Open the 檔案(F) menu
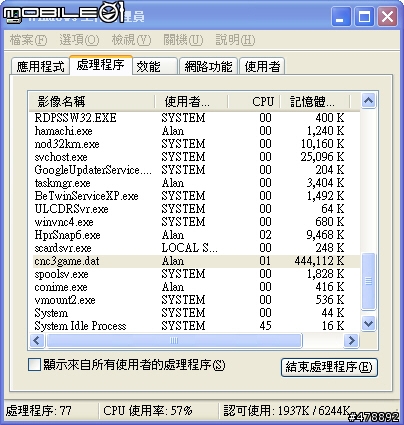The height and width of the screenshot is (425, 404). click(28, 40)
